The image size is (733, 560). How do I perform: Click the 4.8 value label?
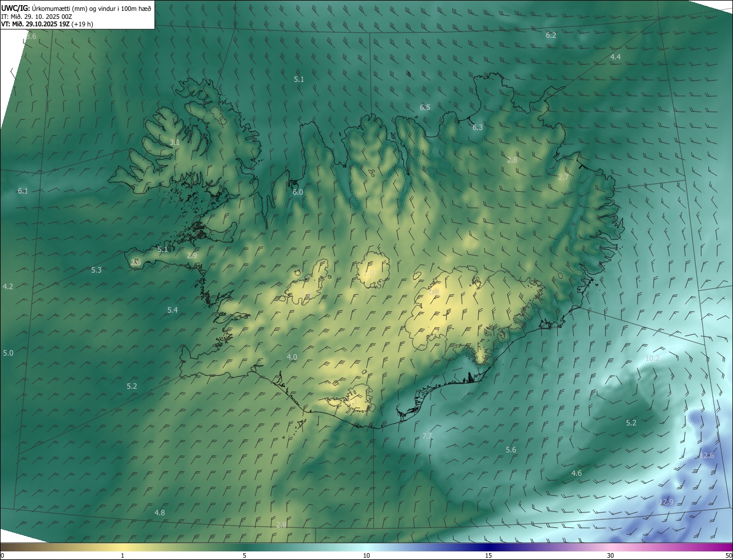coord(160,513)
